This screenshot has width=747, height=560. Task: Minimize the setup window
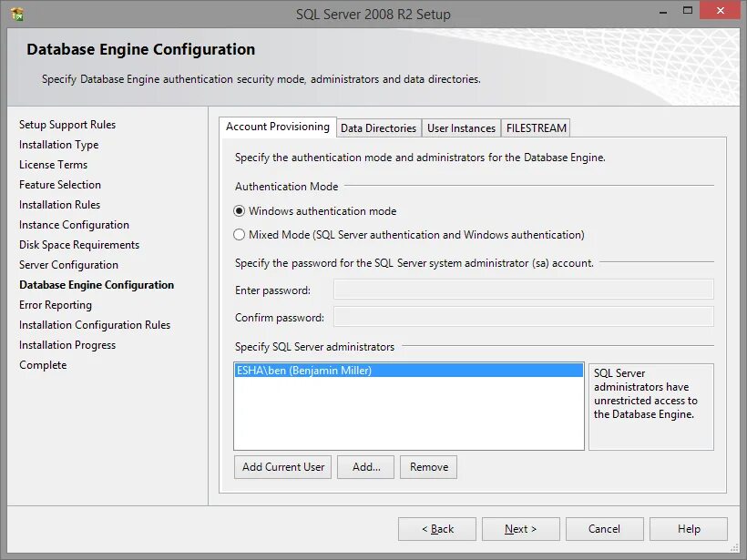coord(662,11)
